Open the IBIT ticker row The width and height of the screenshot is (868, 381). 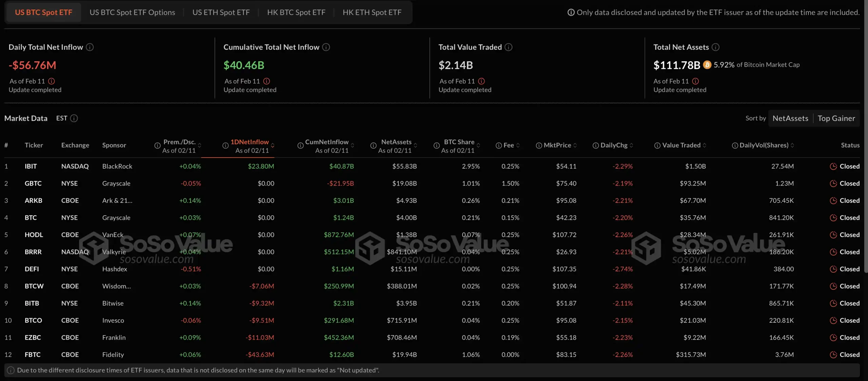tap(432, 166)
